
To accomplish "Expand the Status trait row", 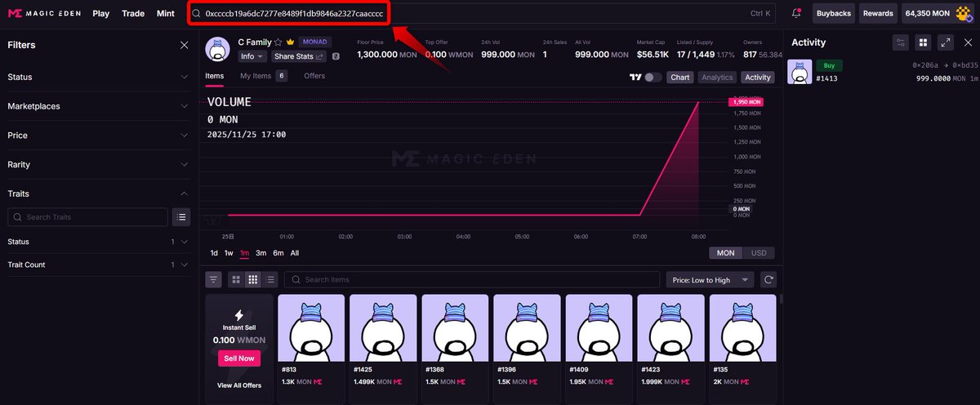I will tap(98, 242).
